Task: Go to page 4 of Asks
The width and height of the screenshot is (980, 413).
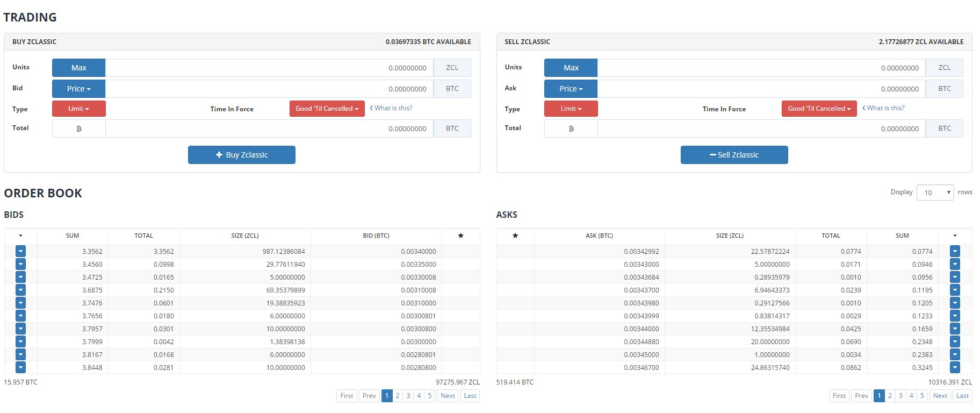Action: coord(911,396)
